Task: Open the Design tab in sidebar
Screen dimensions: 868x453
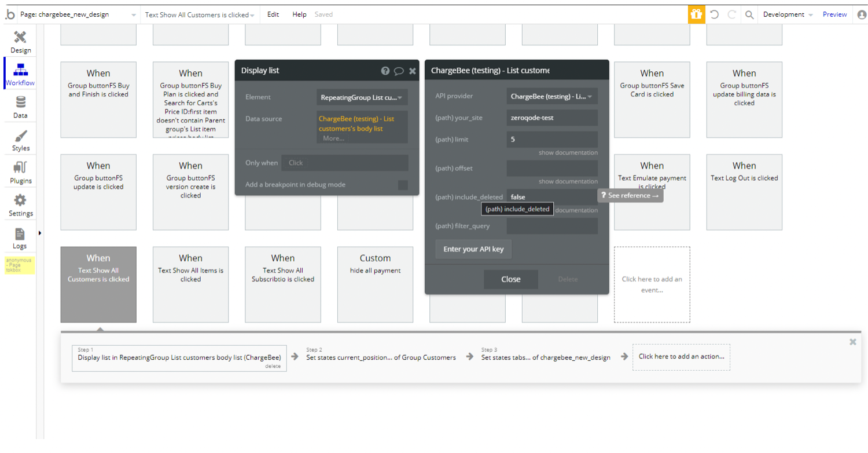Action: click(x=20, y=42)
